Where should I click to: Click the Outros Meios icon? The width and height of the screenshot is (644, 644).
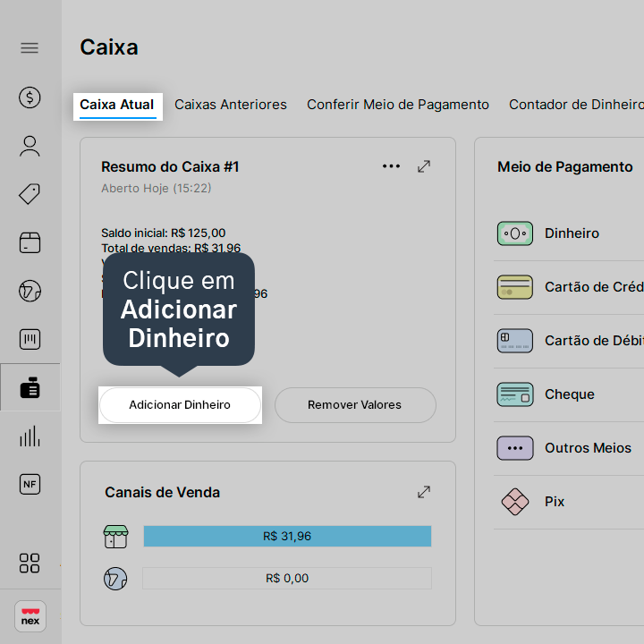tap(515, 448)
